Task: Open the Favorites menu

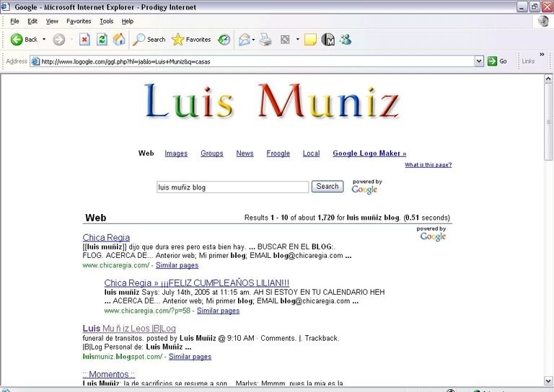Action: pos(79,21)
